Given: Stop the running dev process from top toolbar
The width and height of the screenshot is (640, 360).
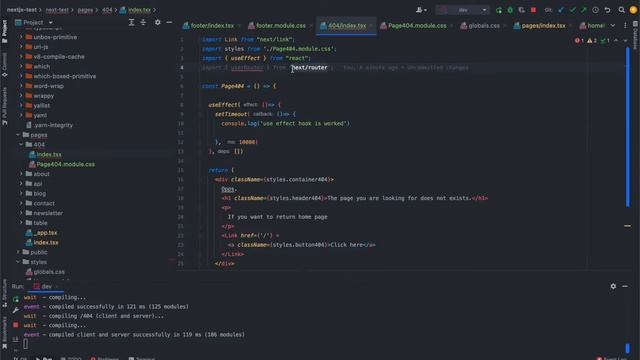Looking at the screenshot, I should (x=533, y=10).
